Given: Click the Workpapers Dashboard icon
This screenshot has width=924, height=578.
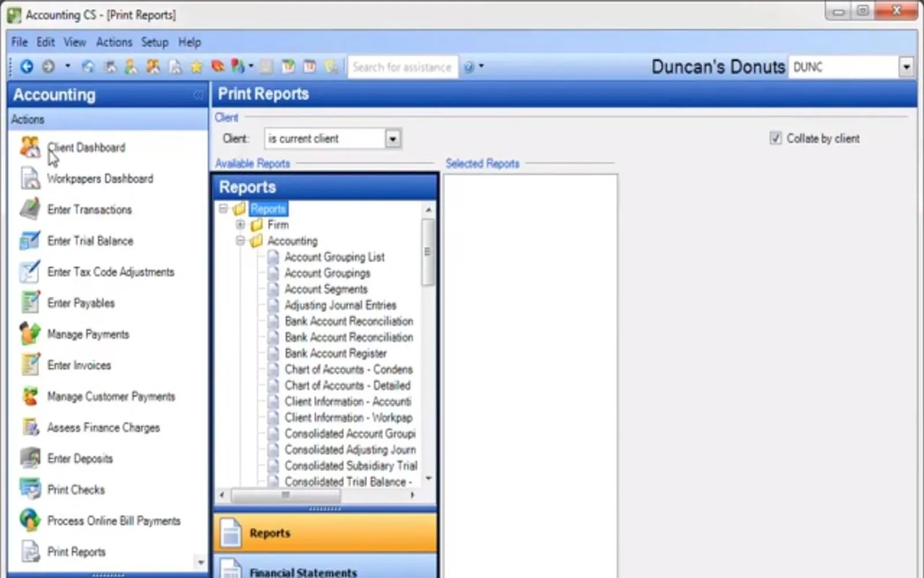Looking at the screenshot, I should (29, 178).
